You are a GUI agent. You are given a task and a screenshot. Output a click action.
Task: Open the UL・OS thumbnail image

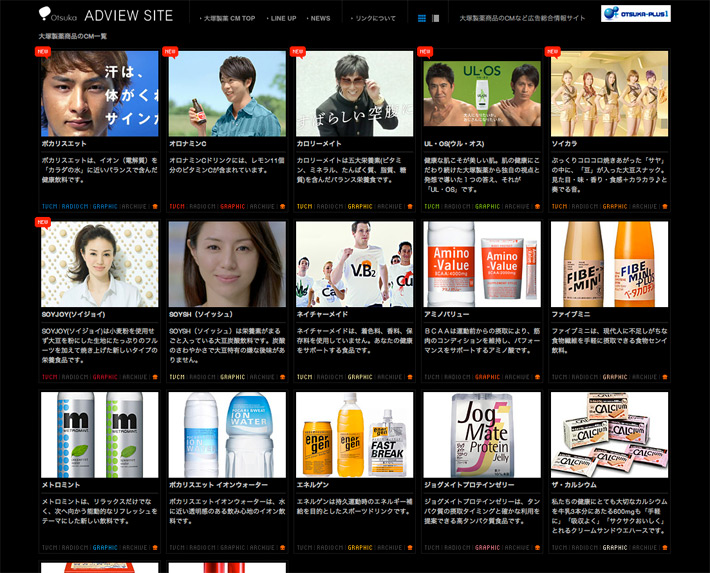(x=482, y=93)
